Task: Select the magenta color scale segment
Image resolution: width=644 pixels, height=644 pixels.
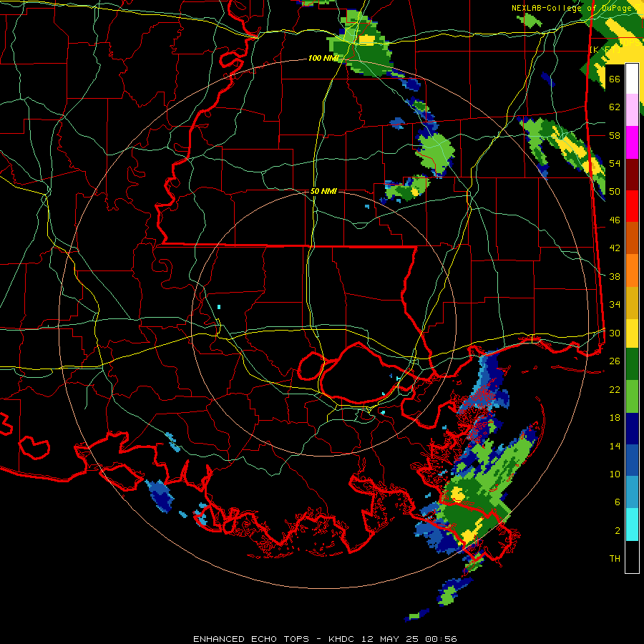Action: pos(632,142)
